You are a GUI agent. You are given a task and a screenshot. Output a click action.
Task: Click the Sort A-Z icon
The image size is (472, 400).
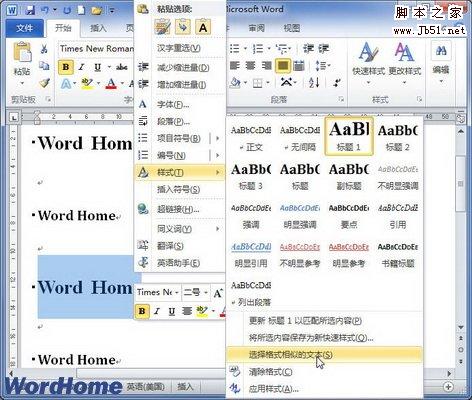[314, 82]
